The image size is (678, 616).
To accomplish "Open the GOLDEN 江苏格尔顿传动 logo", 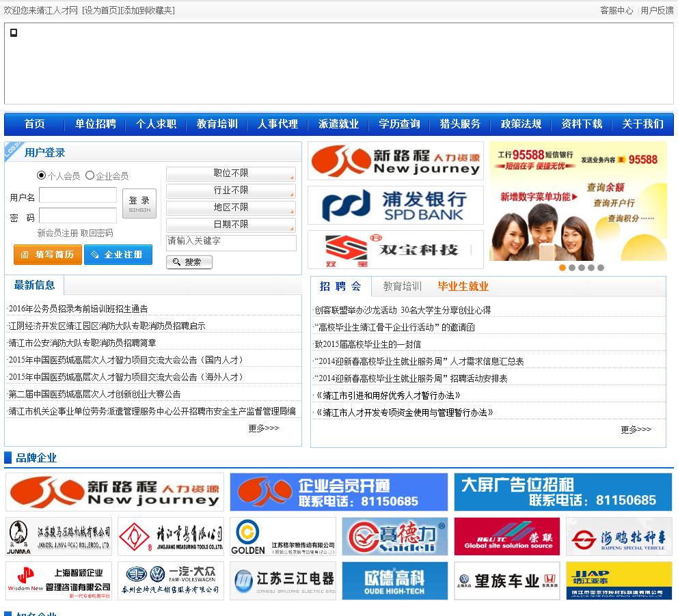I will (283, 537).
